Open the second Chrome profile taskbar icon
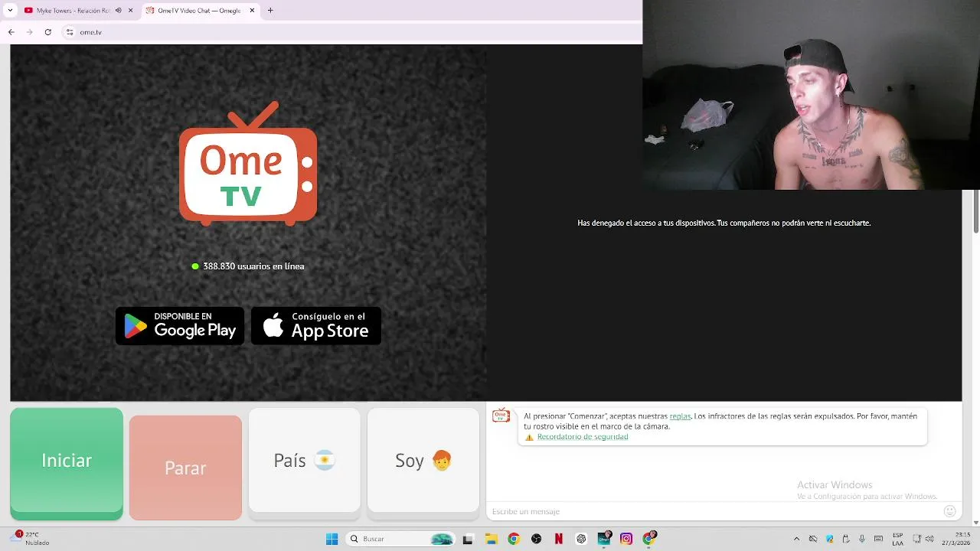The height and width of the screenshot is (551, 980). pyautogui.click(x=649, y=539)
